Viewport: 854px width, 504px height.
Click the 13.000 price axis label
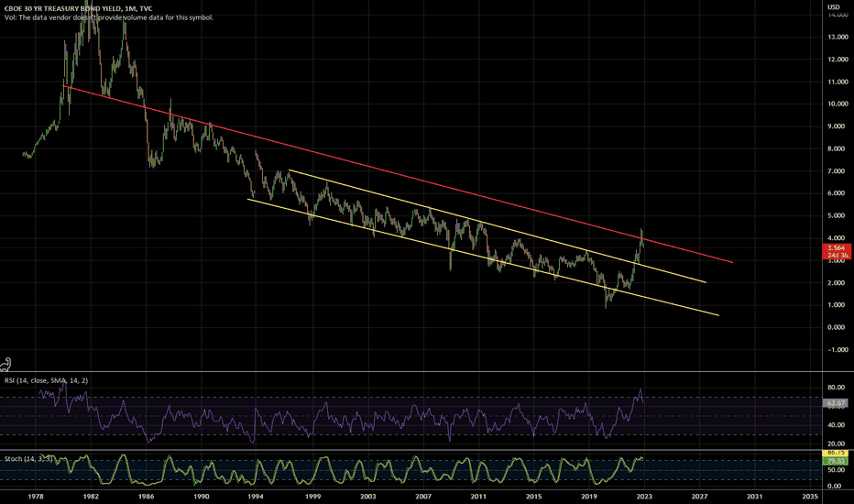pos(838,37)
